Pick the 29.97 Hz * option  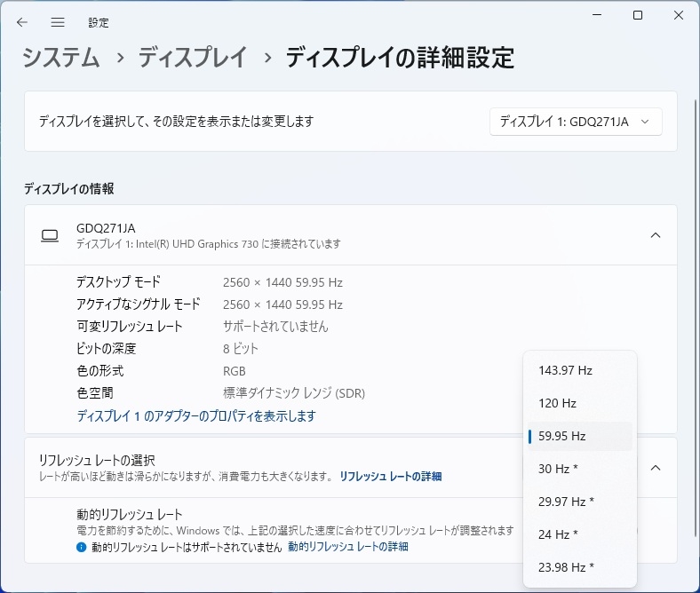click(579, 502)
